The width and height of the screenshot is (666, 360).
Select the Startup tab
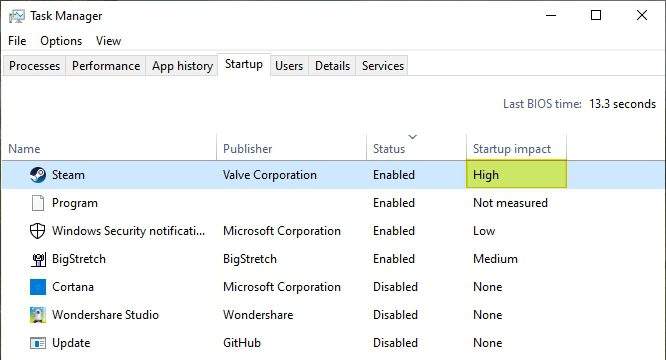(x=244, y=64)
